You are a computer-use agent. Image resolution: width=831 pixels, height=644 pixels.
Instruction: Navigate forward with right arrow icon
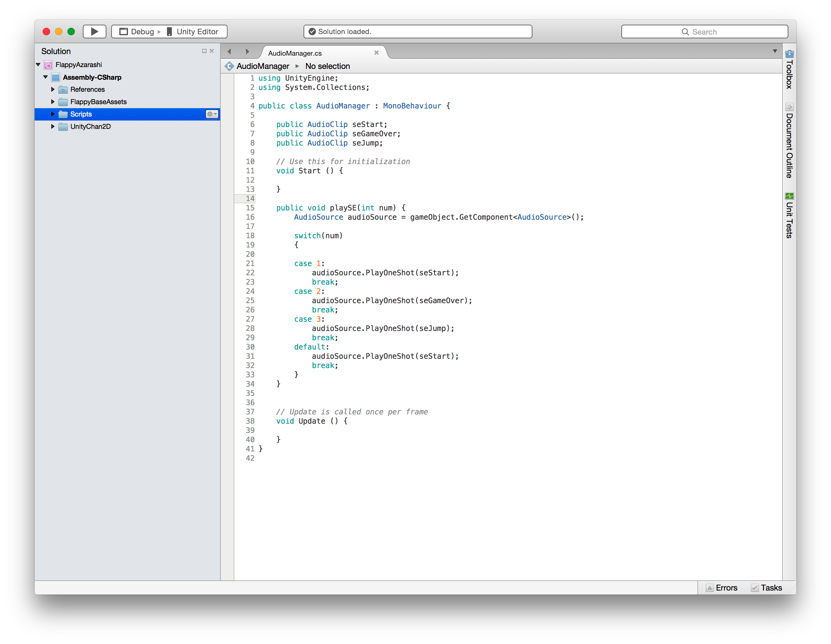point(247,52)
